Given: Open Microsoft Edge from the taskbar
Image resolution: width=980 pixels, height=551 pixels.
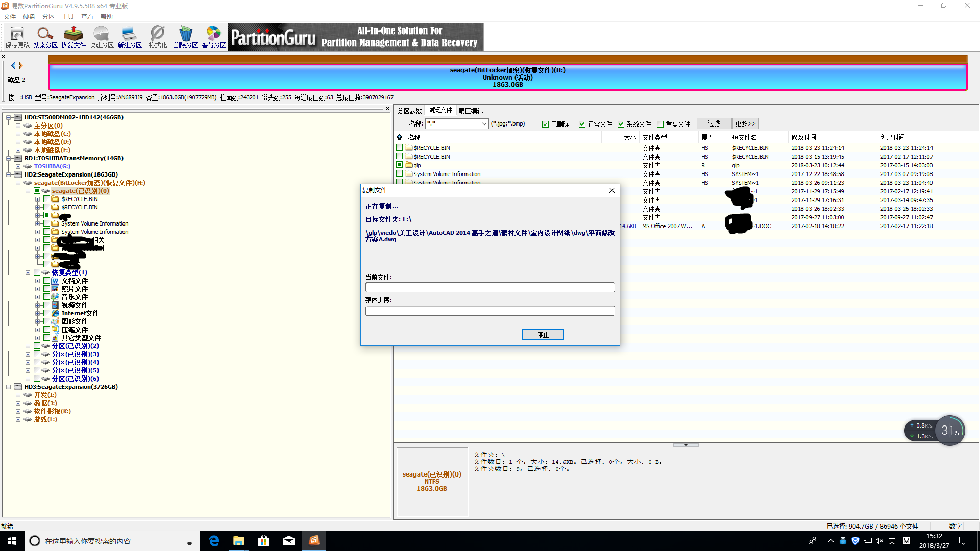Looking at the screenshot, I should 214,541.
